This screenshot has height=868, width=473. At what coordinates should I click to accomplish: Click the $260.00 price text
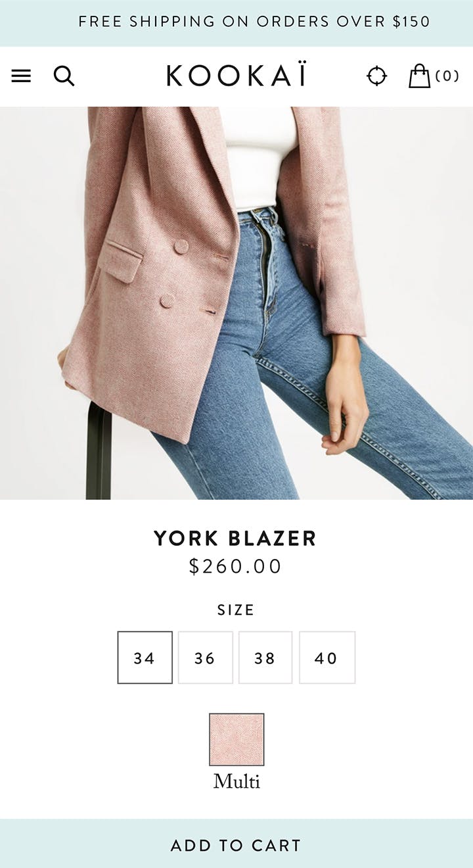(235, 567)
